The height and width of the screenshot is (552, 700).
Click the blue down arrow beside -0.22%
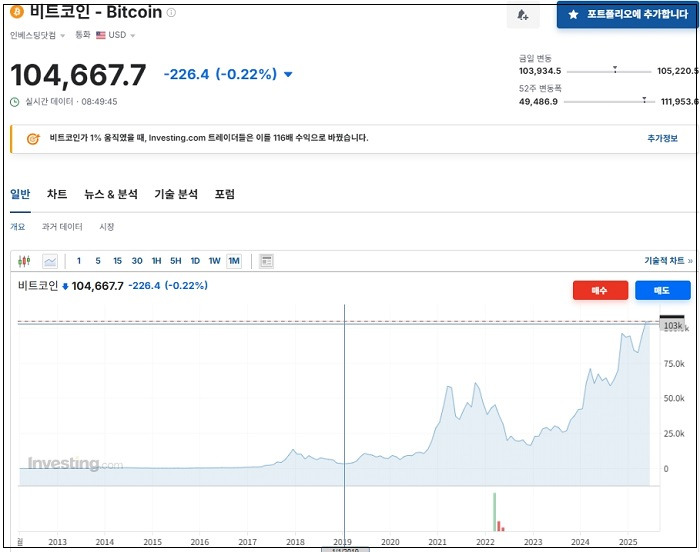pos(288,74)
